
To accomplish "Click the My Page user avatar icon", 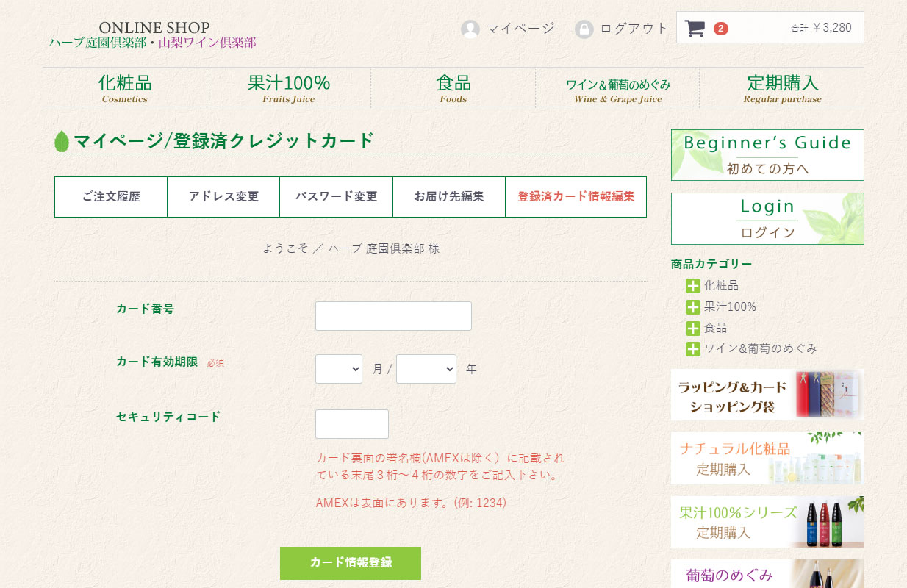I will [470, 29].
